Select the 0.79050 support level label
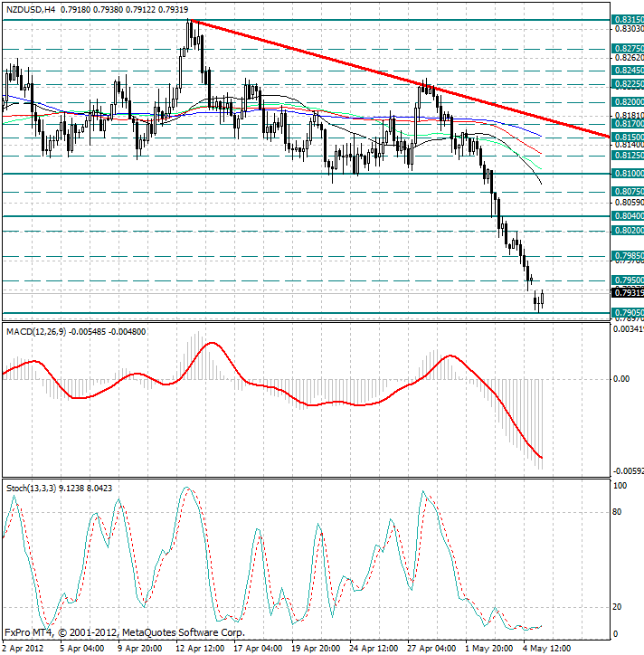This screenshot has height=655, width=644. coord(628,313)
